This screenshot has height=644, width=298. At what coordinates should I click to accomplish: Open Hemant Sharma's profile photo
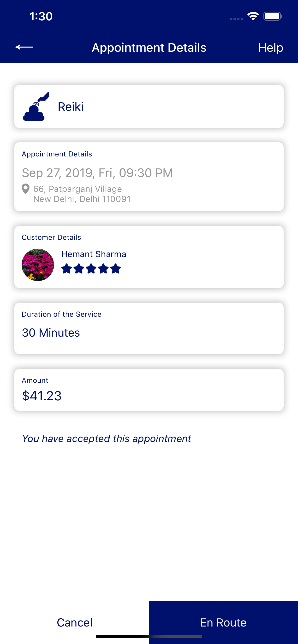coord(38,265)
